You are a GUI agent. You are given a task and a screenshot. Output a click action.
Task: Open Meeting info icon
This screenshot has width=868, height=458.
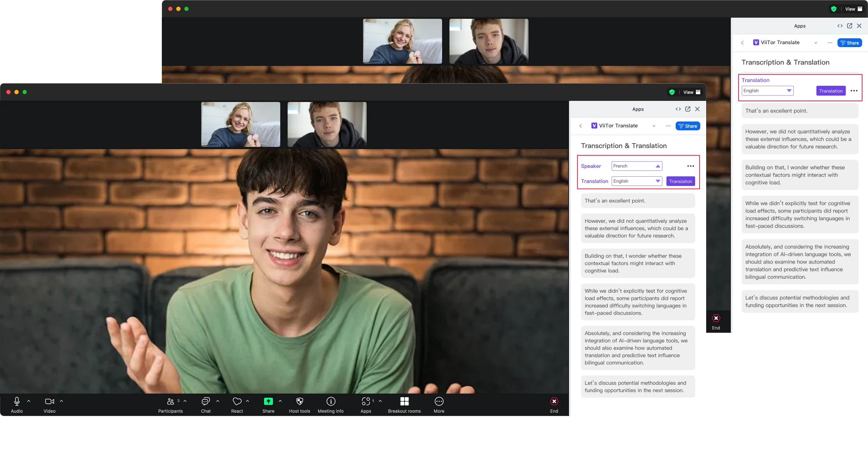tap(331, 401)
